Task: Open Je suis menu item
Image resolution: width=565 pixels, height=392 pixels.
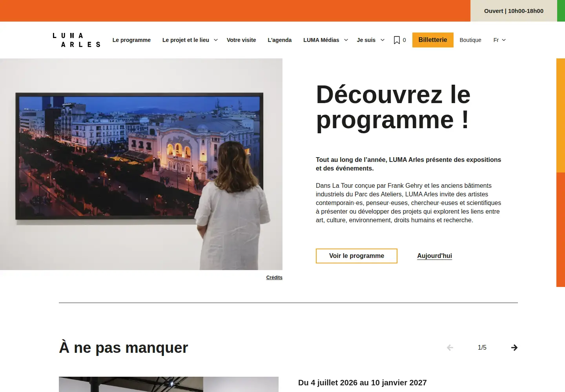Action: [x=366, y=40]
